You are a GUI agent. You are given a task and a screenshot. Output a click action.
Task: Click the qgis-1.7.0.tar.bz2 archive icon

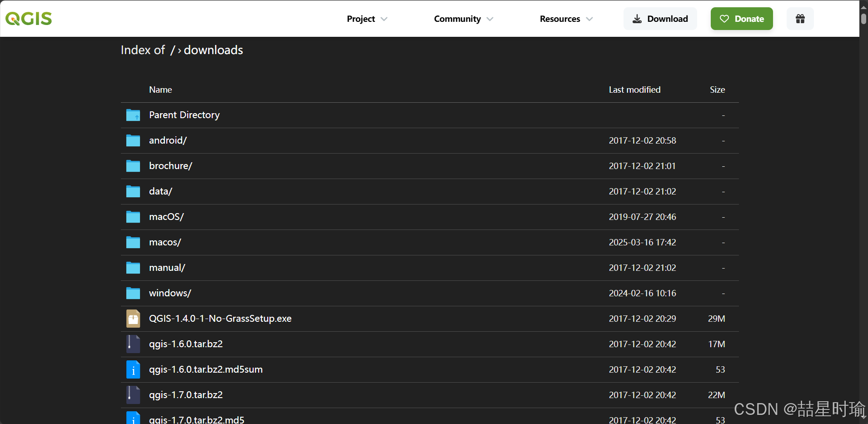[x=133, y=395]
